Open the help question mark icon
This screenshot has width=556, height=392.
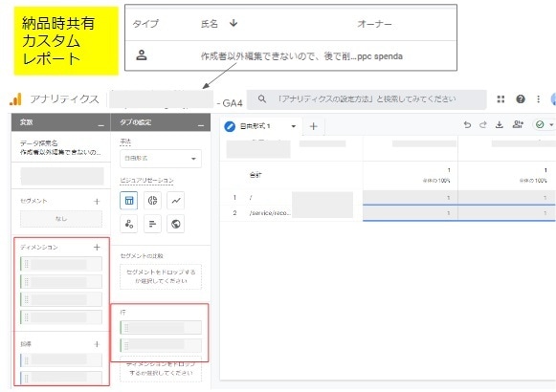pyautogui.click(x=521, y=99)
